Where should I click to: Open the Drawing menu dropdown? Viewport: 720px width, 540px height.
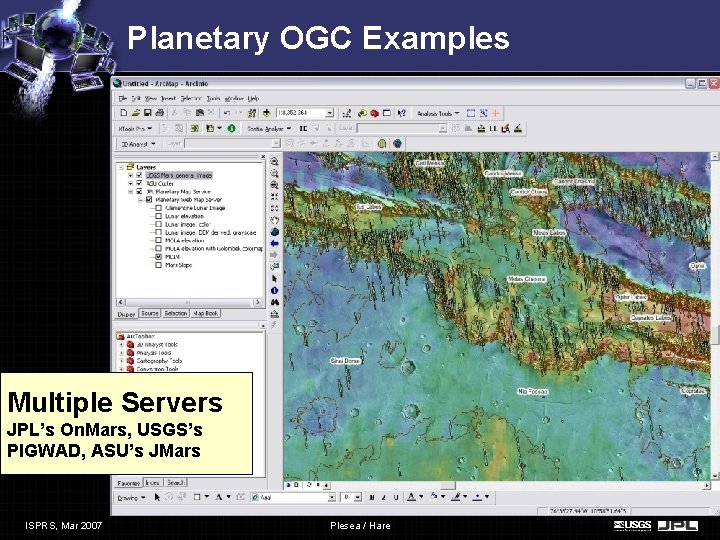click(x=131, y=497)
